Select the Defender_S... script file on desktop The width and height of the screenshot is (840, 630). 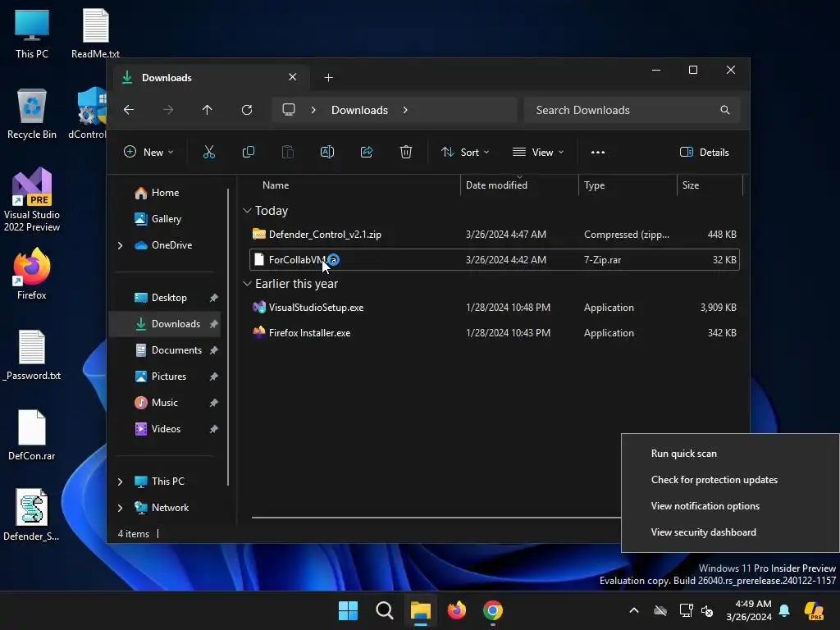click(x=32, y=515)
